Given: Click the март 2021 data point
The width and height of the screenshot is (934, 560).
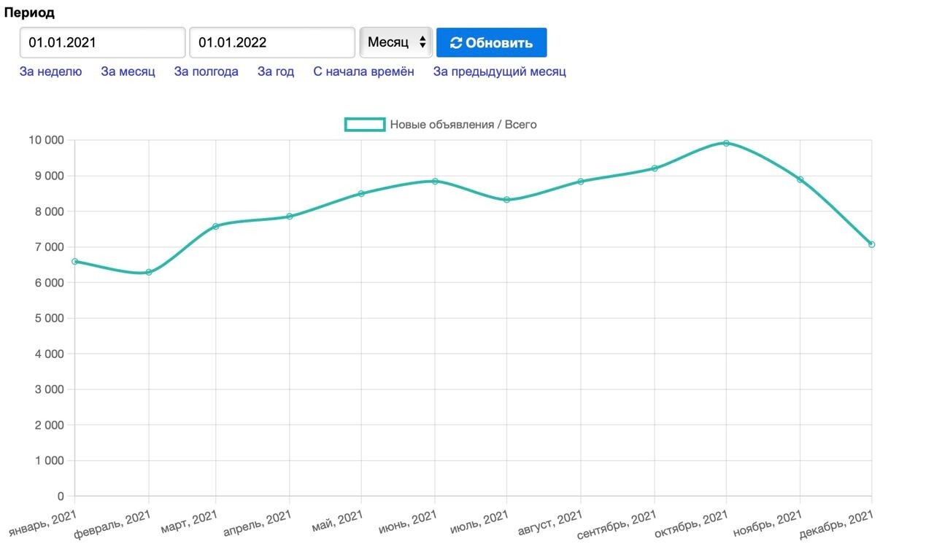Looking at the screenshot, I should 216,226.
